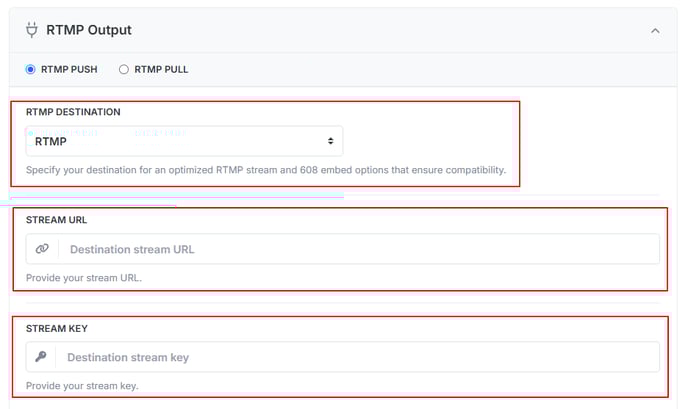The height and width of the screenshot is (409, 688).
Task: Click the 'Provide your stream URL.' help text
Action: point(84,278)
